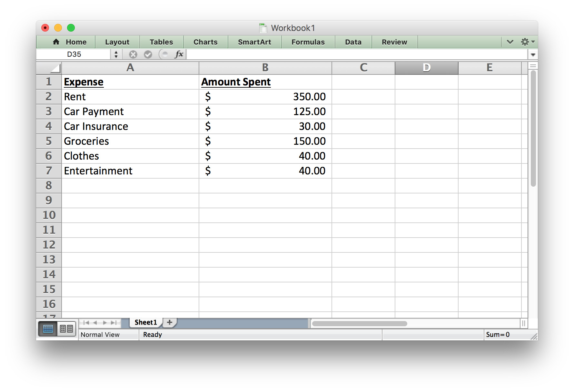Go to last sheet navigation arrow
Screen dimensions: 574x392
coord(114,322)
